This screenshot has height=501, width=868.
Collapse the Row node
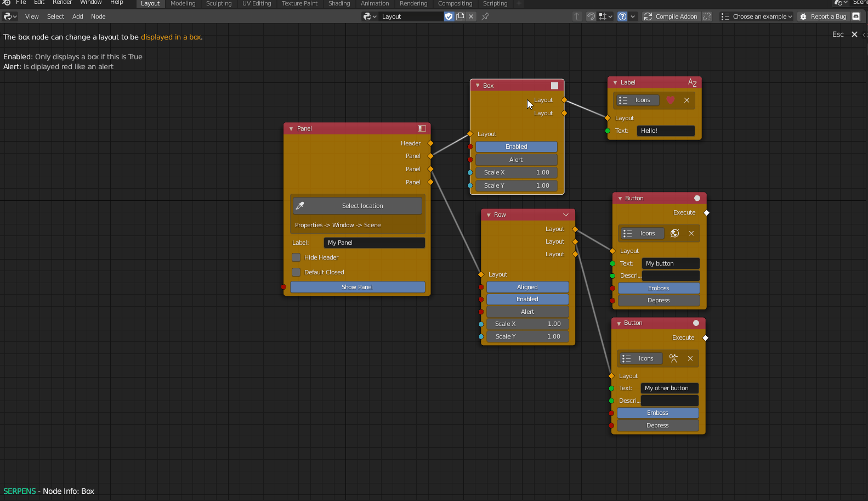[x=489, y=215]
